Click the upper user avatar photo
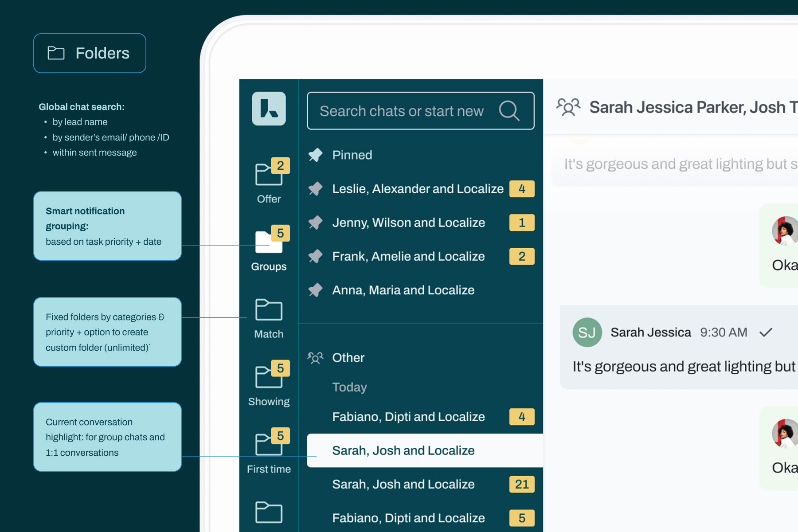 point(785,231)
